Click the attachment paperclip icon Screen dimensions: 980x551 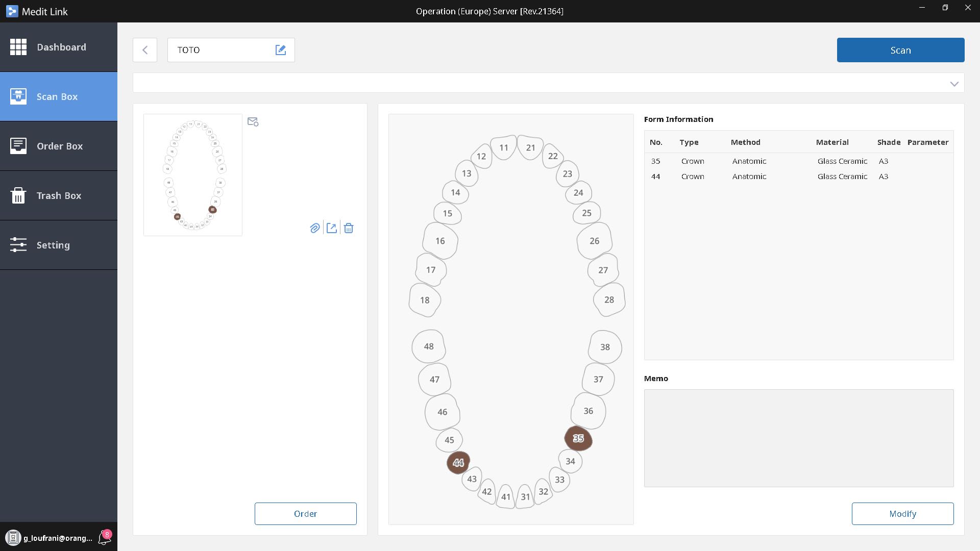point(315,228)
